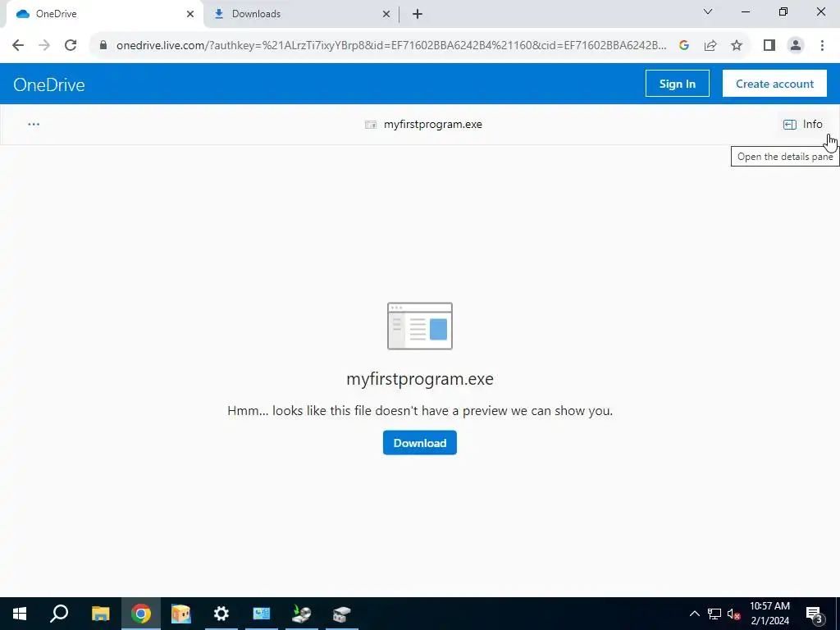Image resolution: width=840 pixels, height=630 pixels.
Task: Open Chrome's three-dot menu
Action: [x=822, y=45]
